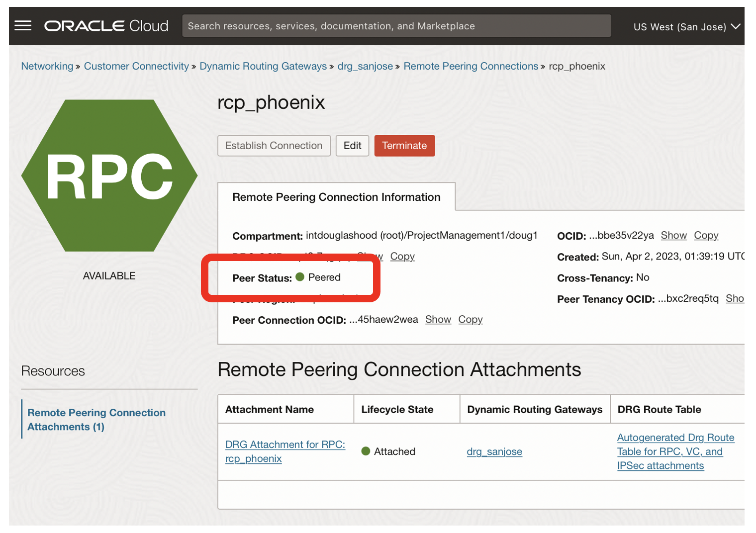Copy the Peer Connection OCID
756x533 pixels.
click(x=470, y=319)
